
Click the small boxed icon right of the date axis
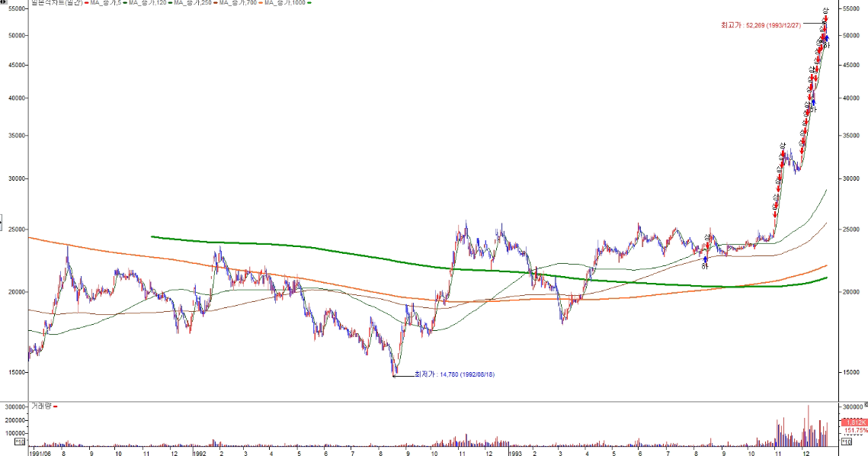coord(845,442)
